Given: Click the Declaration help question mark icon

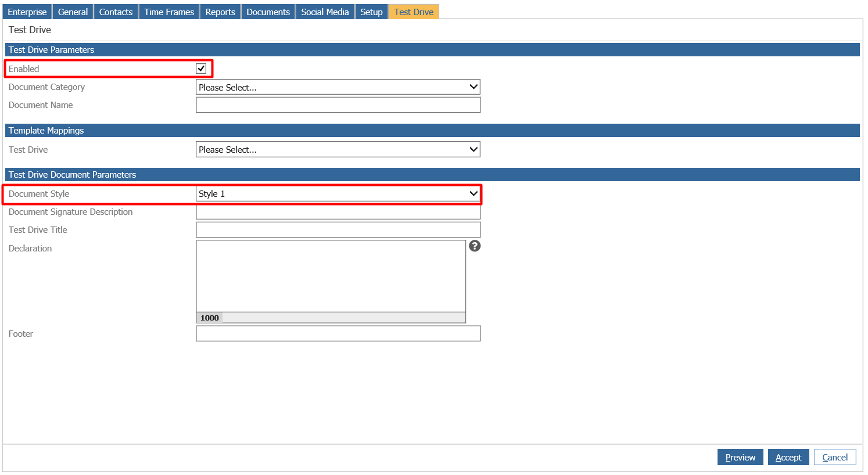Looking at the screenshot, I should pyautogui.click(x=475, y=246).
